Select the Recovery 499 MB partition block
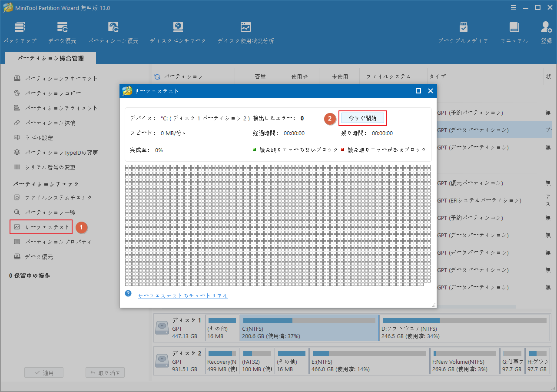Image resolution: width=557 pixels, height=392 pixels. point(222,360)
